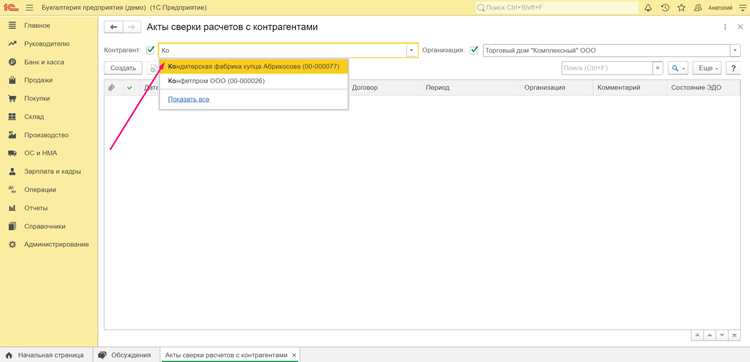Open the 1C main menu logo
750x362 pixels.
click(10, 8)
